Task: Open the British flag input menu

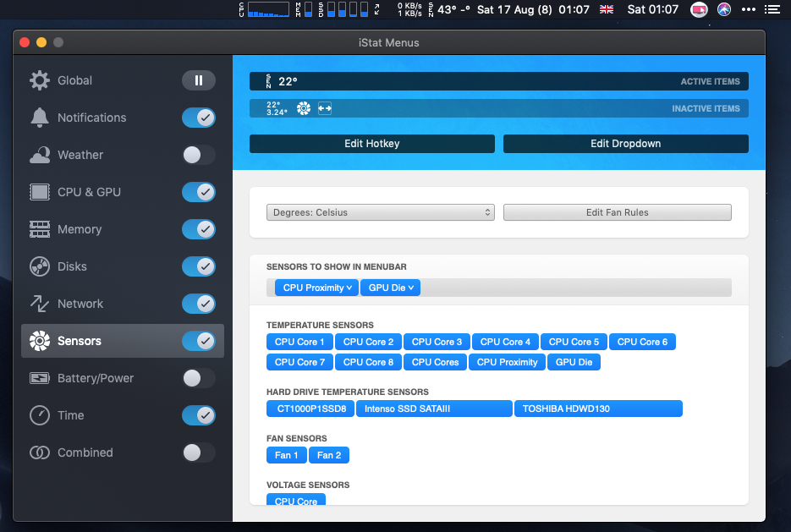Action: (x=607, y=9)
